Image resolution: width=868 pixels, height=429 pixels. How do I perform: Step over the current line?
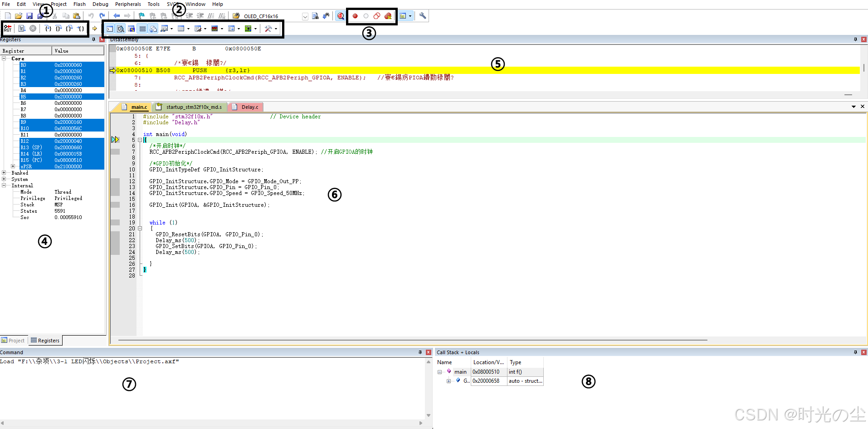(x=58, y=28)
